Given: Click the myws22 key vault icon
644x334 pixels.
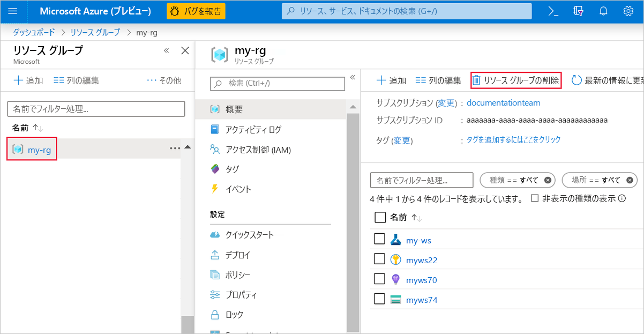Looking at the screenshot, I should pos(396,259).
